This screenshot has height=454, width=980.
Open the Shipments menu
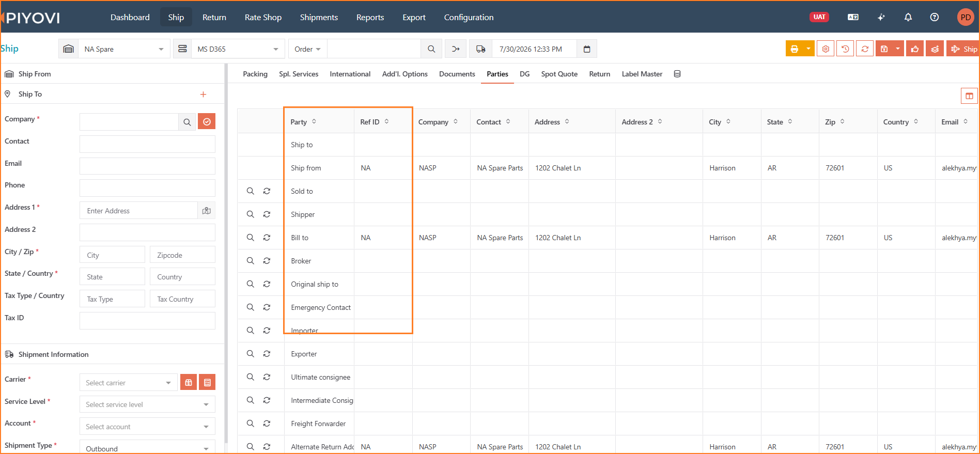[x=319, y=17]
